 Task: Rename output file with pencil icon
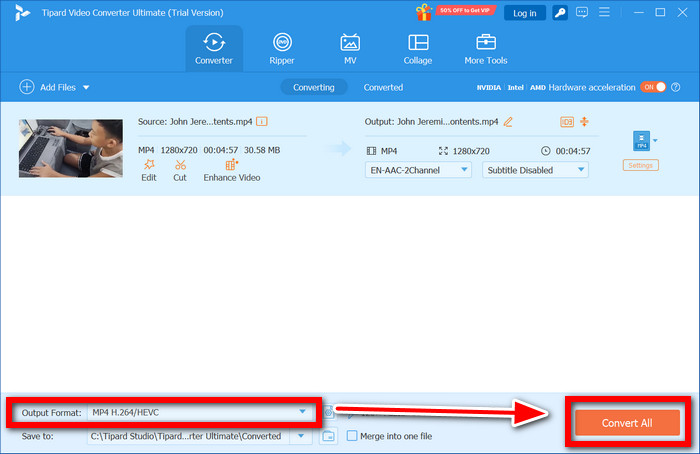[x=508, y=121]
